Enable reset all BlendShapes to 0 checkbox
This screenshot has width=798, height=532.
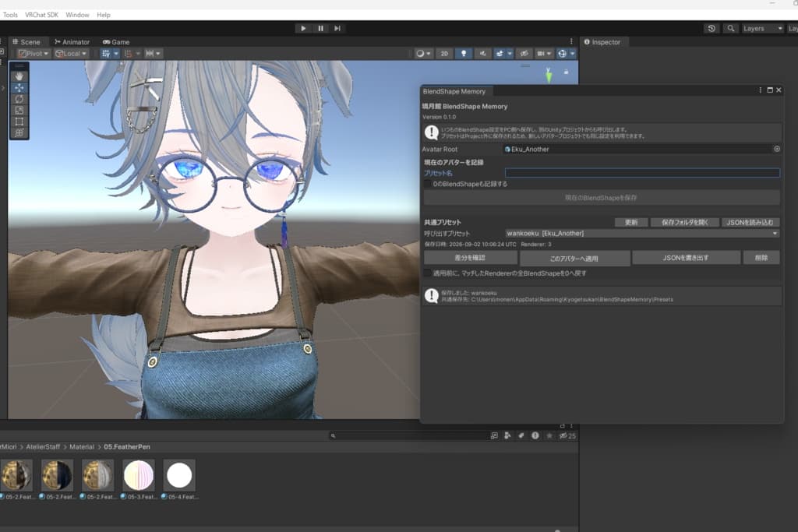click(428, 273)
